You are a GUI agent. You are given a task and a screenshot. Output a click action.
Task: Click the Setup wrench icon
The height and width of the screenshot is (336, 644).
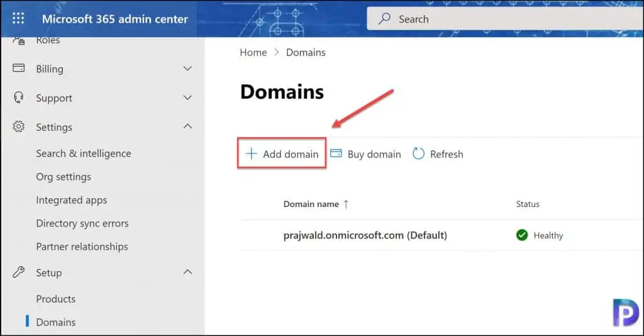point(18,272)
